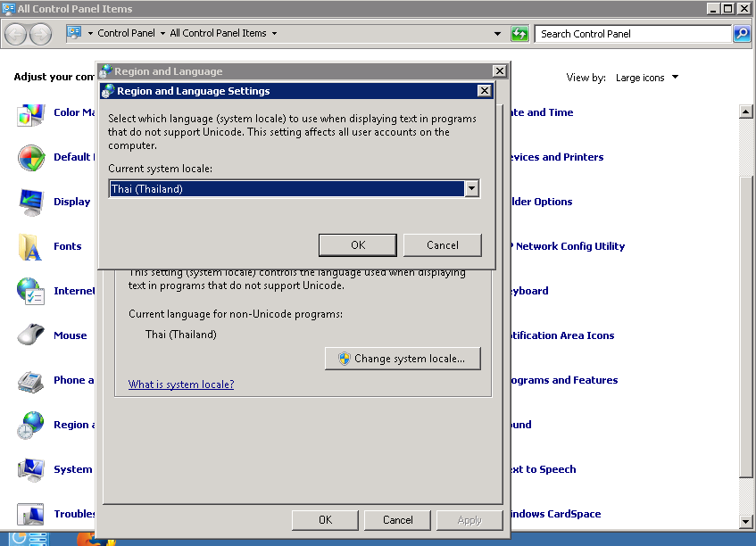
Task: Expand the Control Panel breadcrumb arrow
Action: (x=162, y=33)
